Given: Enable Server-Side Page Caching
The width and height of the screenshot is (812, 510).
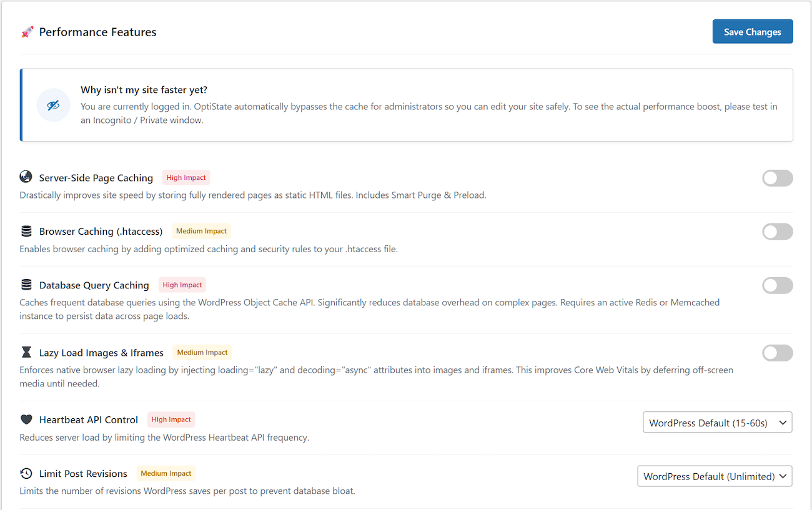Looking at the screenshot, I should click(x=777, y=178).
